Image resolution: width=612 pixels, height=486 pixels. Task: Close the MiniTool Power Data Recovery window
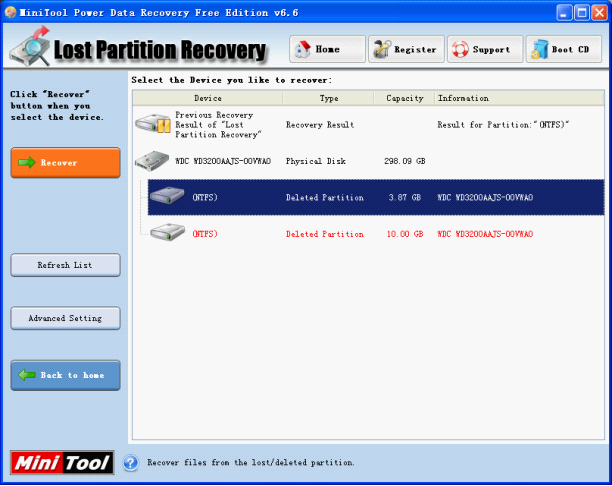(x=599, y=12)
